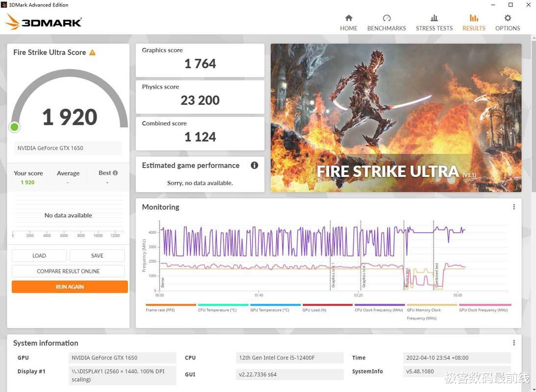
Task: Minimize the 3DMark window
Action: 493,5
